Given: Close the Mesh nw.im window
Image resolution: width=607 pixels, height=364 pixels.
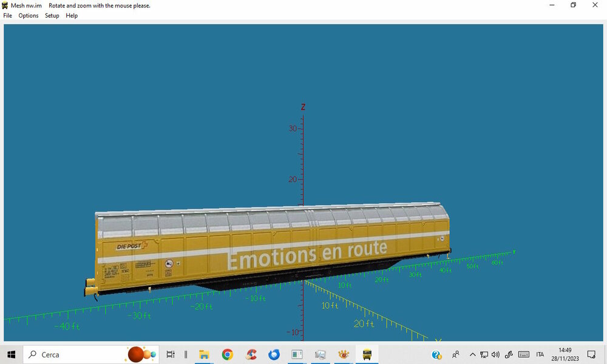Looking at the screenshot, I should (595, 5).
